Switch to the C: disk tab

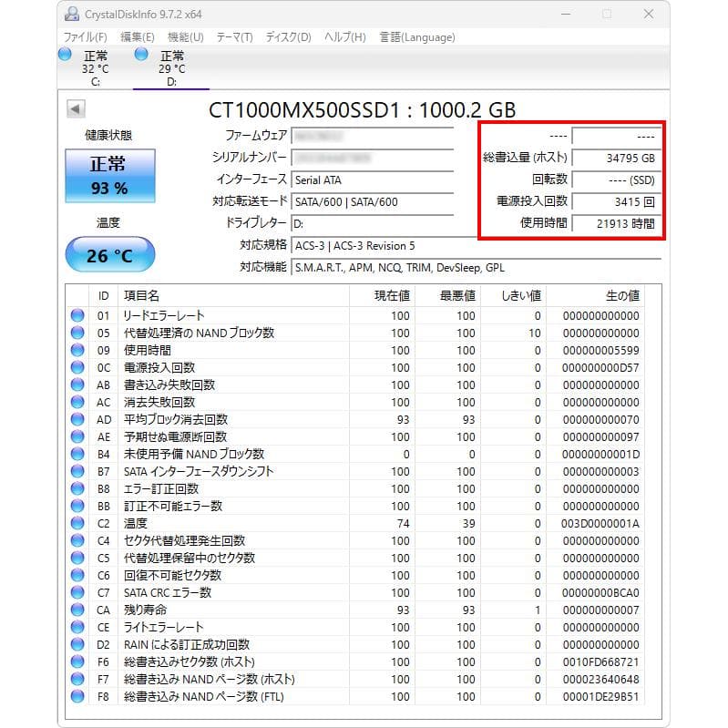click(95, 68)
